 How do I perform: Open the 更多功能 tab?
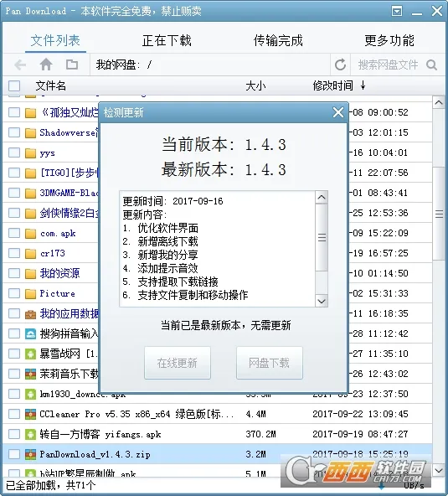click(389, 40)
